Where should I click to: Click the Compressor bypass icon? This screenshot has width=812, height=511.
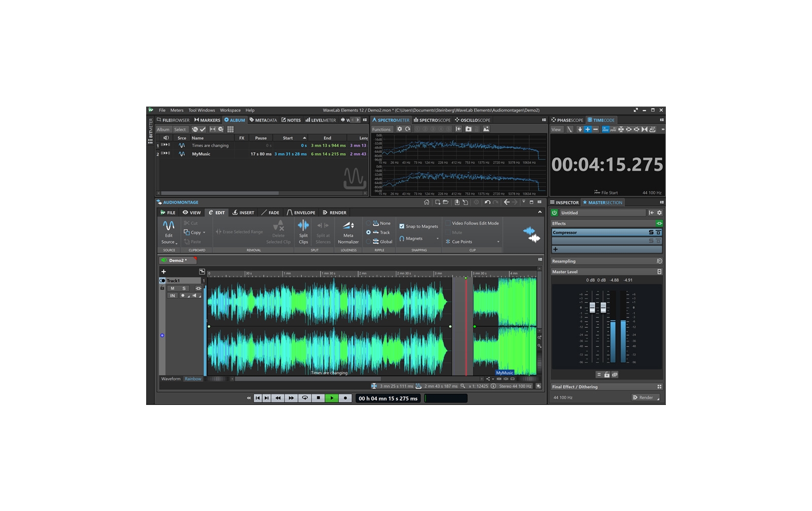[658, 232]
